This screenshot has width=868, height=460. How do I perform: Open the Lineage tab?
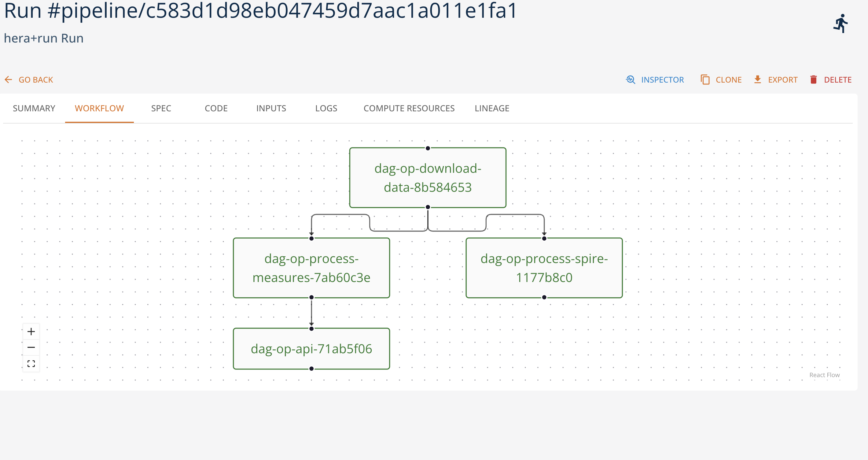point(492,108)
